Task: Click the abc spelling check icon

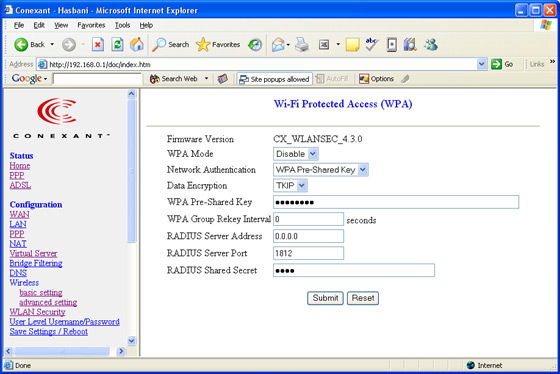Action: (372, 45)
